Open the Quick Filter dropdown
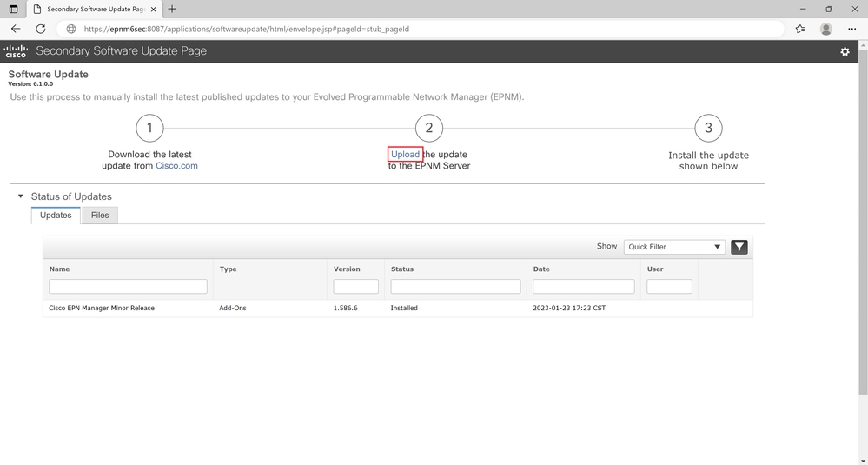This screenshot has height=465, width=868. [x=674, y=247]
